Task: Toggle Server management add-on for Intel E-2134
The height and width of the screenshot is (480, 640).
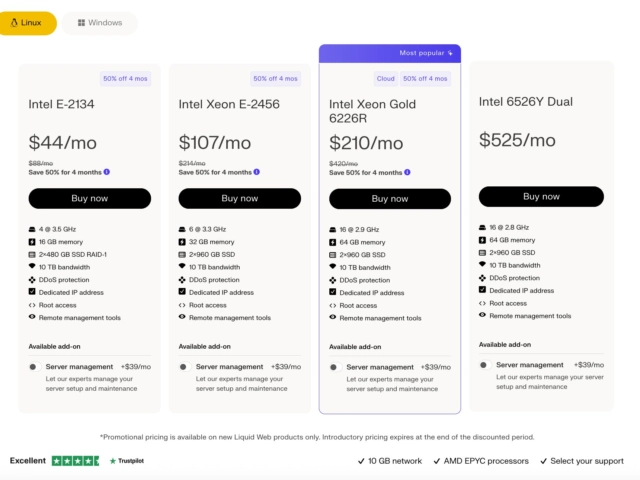Action: (x=34, y=367)
